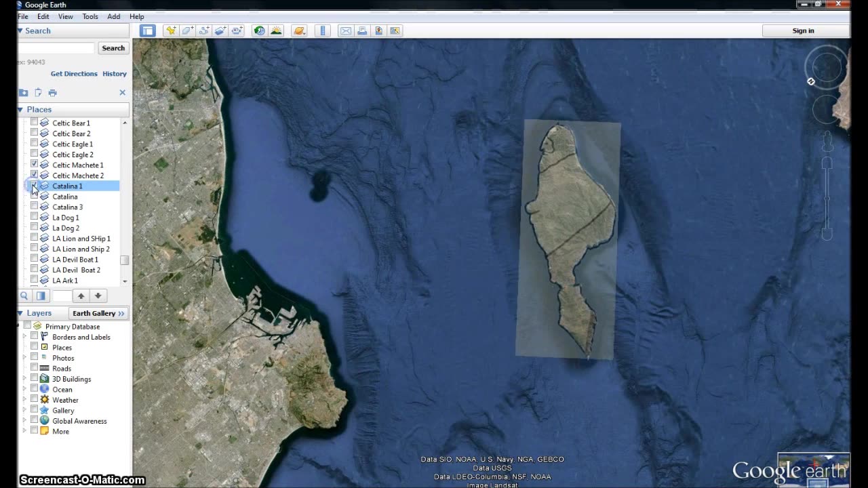868x488 pixels.
Task: Collapse the Places panel header arrow
Action: coord(20,109)
